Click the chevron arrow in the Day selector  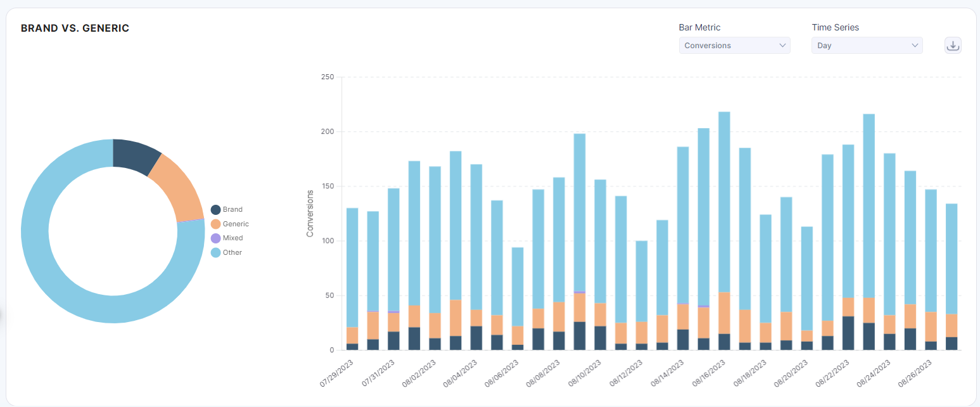coord(915,46)
